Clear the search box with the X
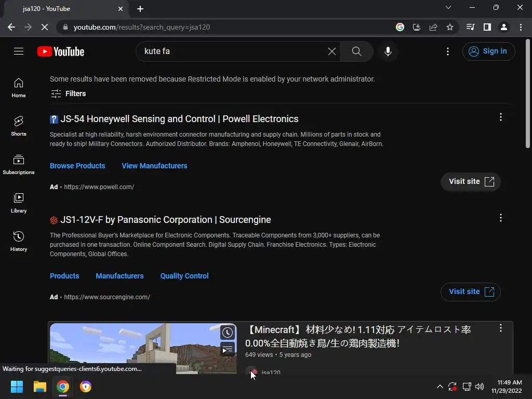The height and width of the screenshot is (399, 532). pos(332,51)
